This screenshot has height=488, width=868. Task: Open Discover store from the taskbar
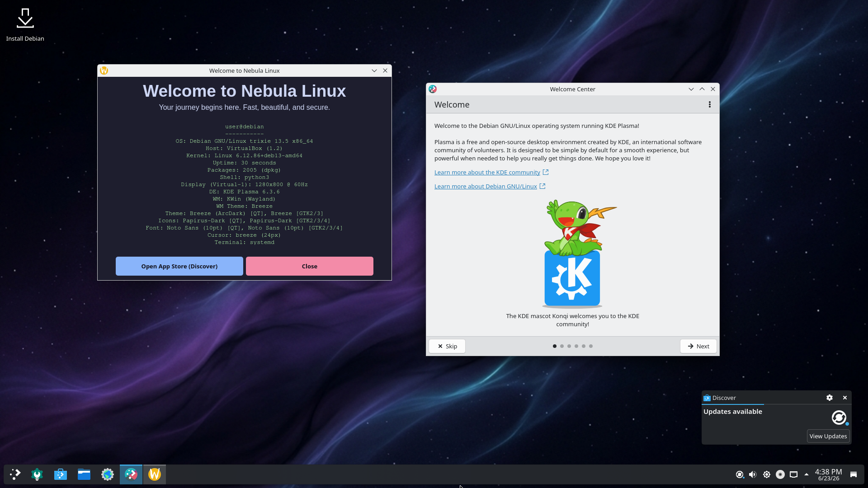(x=61, y=474)
